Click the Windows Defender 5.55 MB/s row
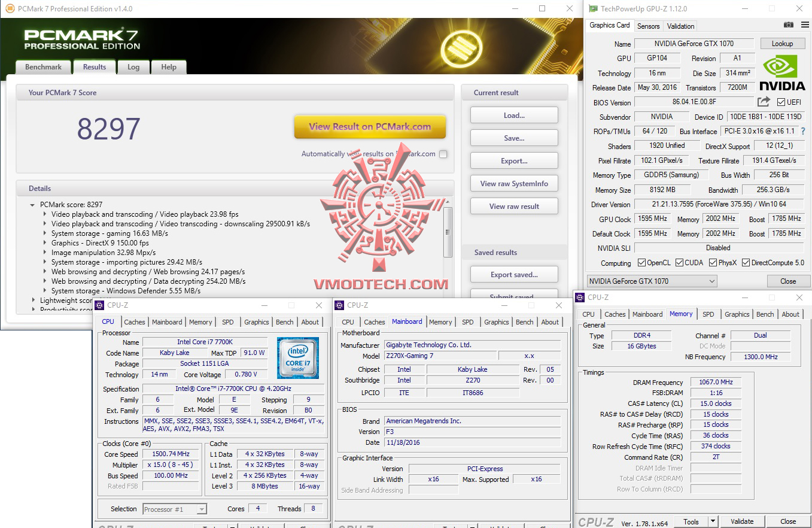812x528 pixels. coord(126,291)
